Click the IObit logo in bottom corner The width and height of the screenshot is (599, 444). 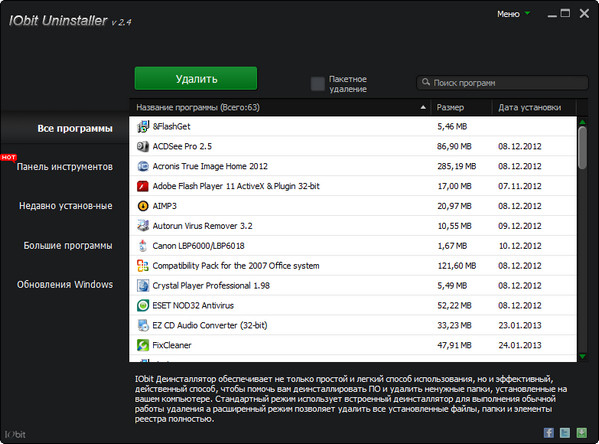pos(15,434)
